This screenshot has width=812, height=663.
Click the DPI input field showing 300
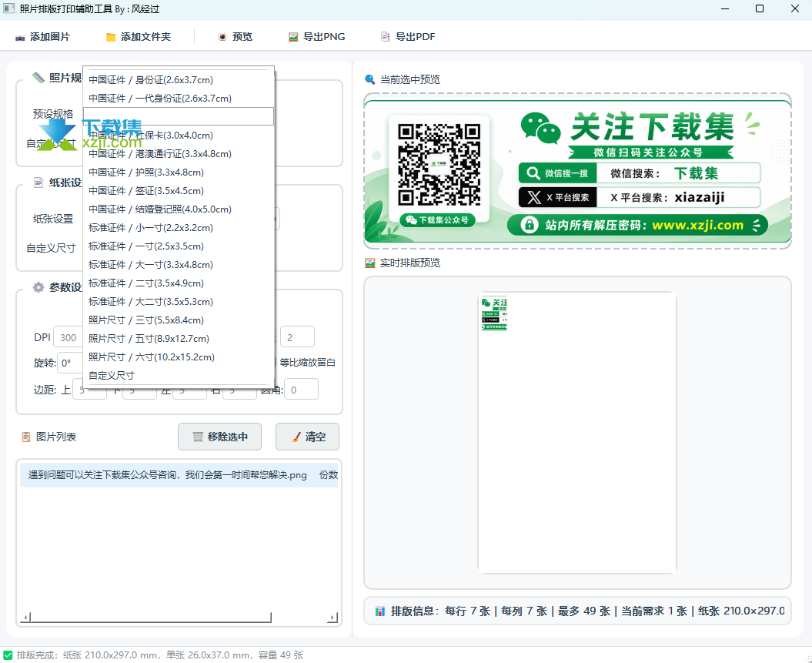pos(69,337)
